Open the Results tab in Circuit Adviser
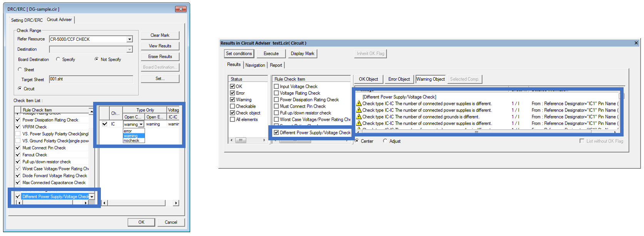Image resolution: width=644 pixels, height=236 pixels. point(234,65)
